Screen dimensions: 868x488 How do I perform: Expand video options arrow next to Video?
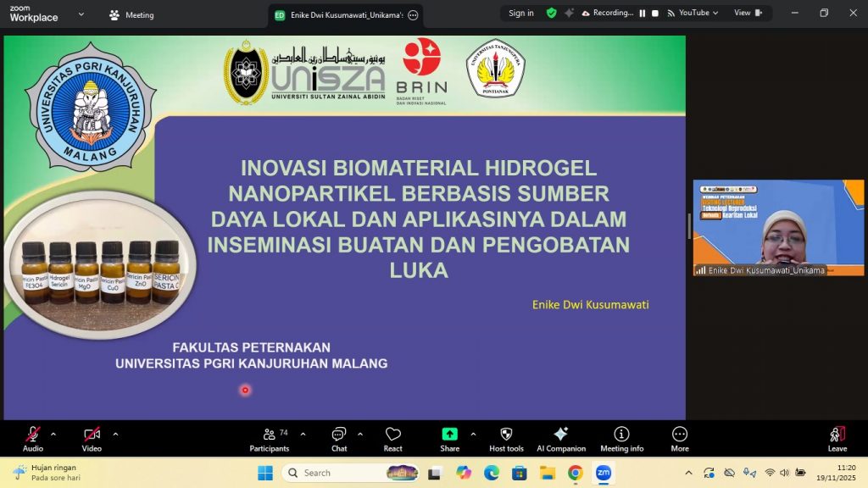(115, 434)
